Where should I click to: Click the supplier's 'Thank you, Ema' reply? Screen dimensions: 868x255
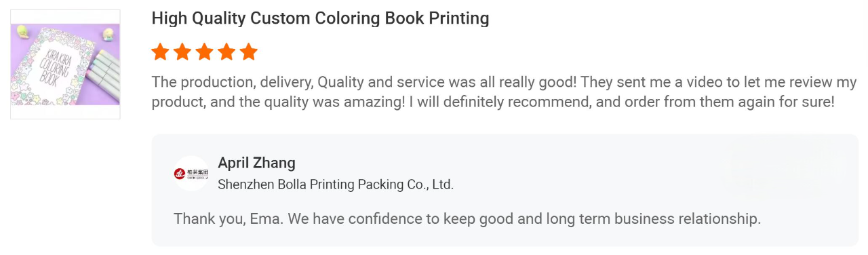coord(467,219)
